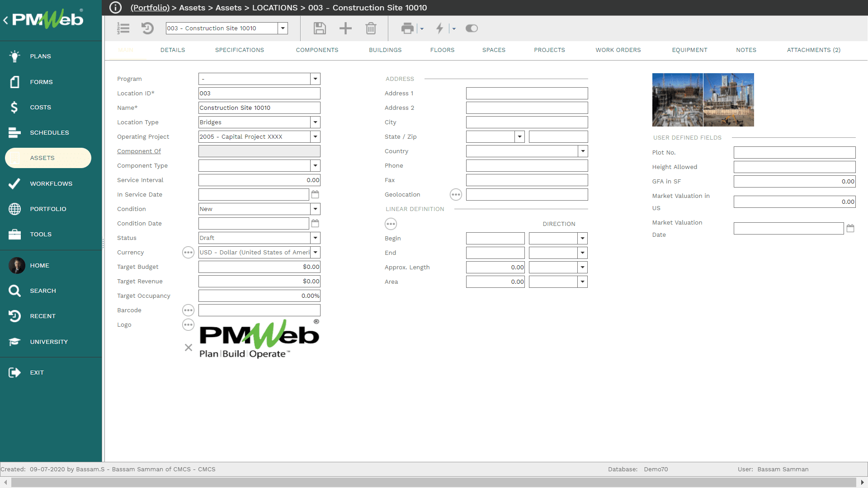Open the print options dropdown arrow
Viewport: 868px width, 488px height.
(422, 29)
